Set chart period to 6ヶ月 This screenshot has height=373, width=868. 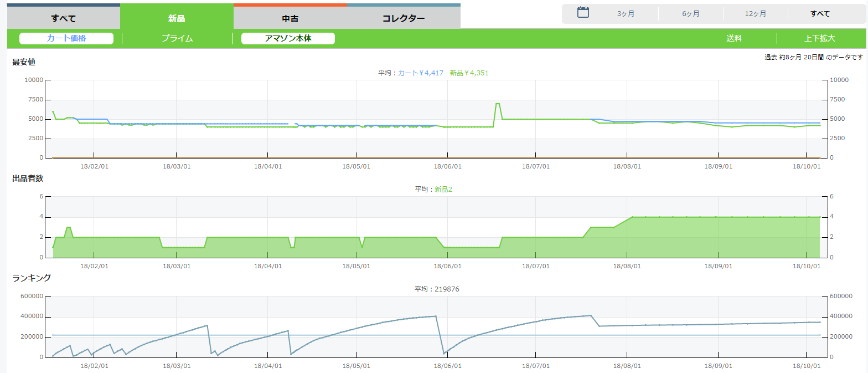tap(690, 14)
